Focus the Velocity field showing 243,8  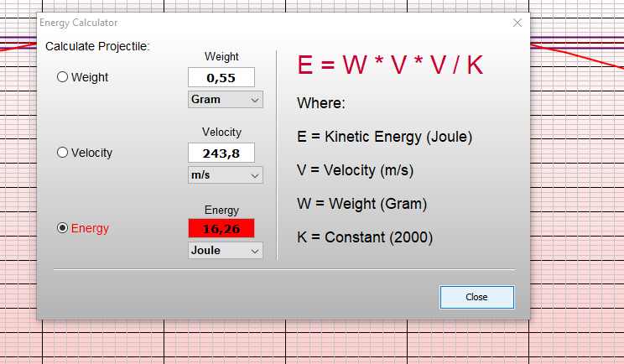coord(221,153)
